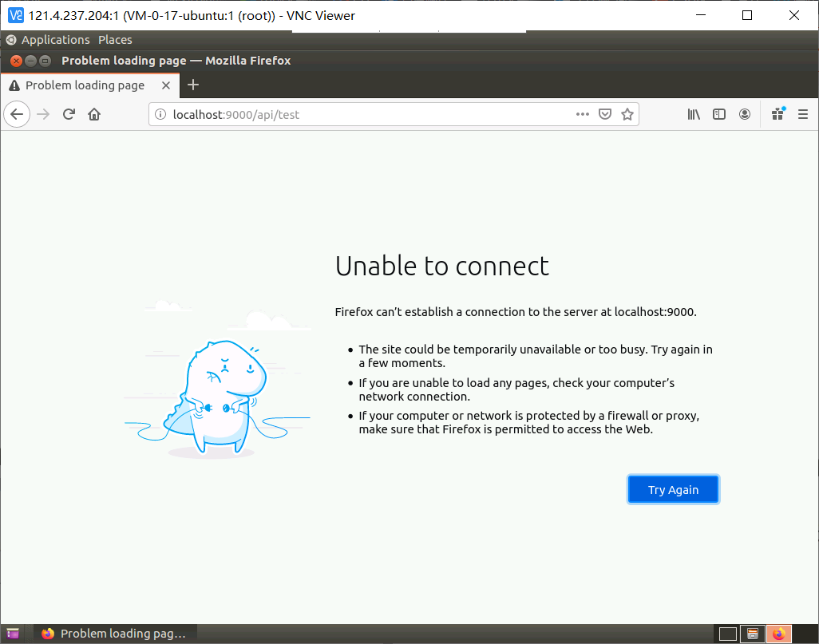Click the Firefox workspace thumbnail in panel
Viewport: 819px width, 644px height.
tap(779, 634)
